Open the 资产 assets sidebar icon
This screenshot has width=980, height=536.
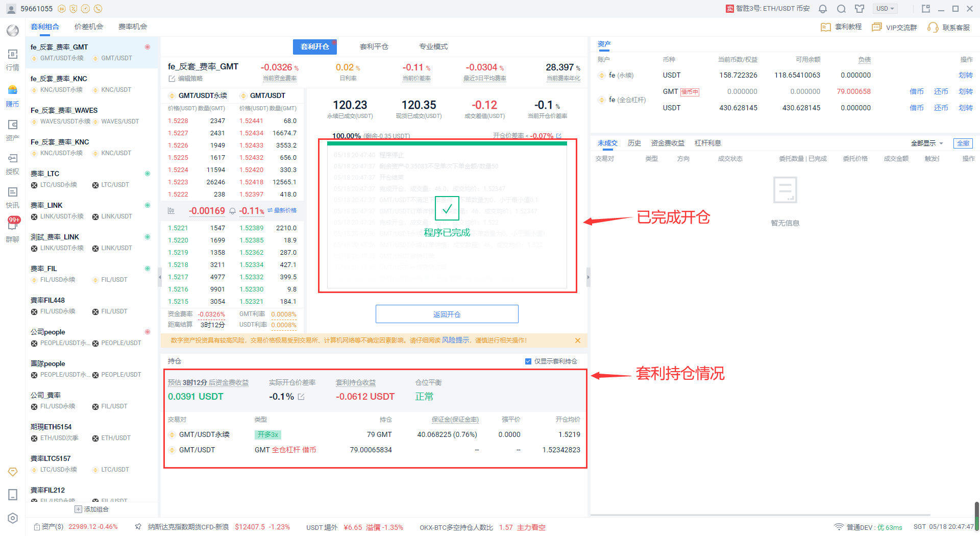(12, 130)
